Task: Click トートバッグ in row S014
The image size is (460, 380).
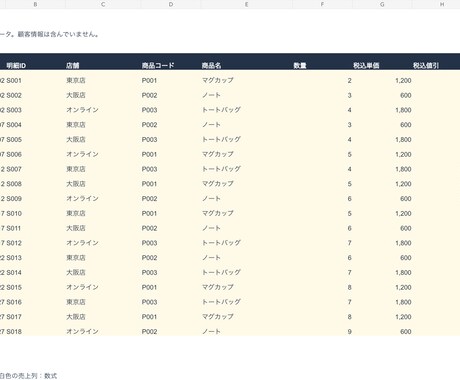Action: tap(221, 272)
